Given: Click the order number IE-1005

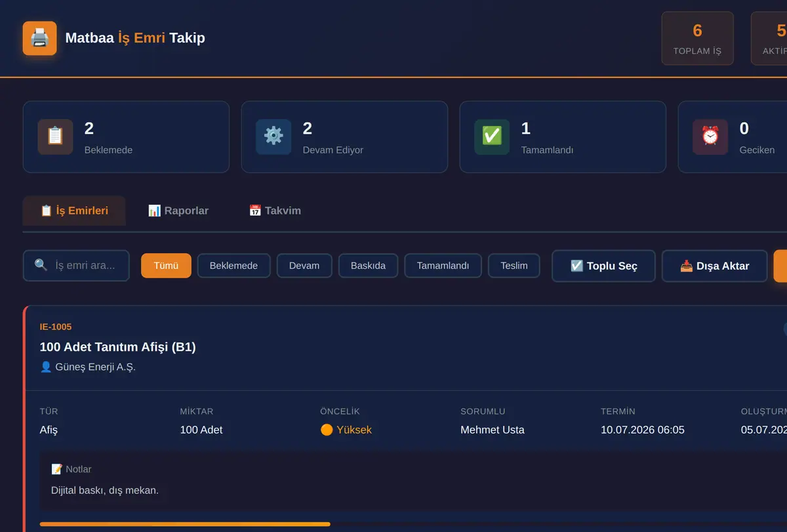Looking at the screenshot, I should point(56,327).
